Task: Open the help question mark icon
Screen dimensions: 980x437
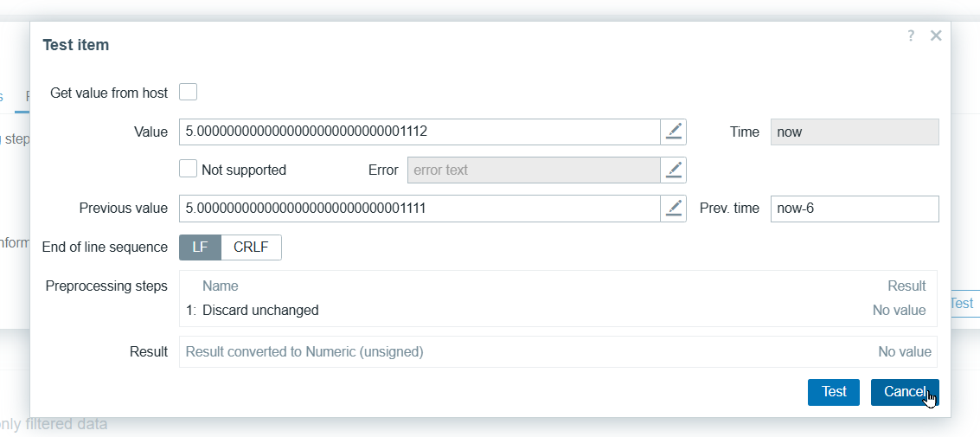Action: click(x=911, y=35)
